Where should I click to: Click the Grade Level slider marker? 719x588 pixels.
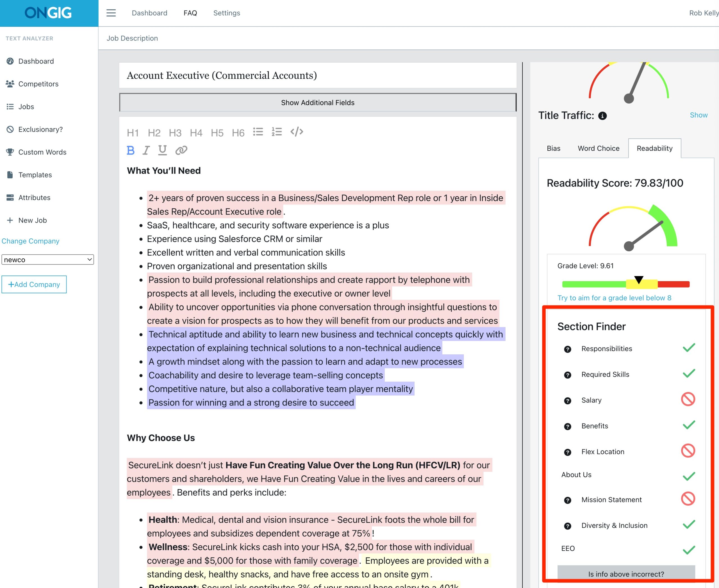coord(639,280)
